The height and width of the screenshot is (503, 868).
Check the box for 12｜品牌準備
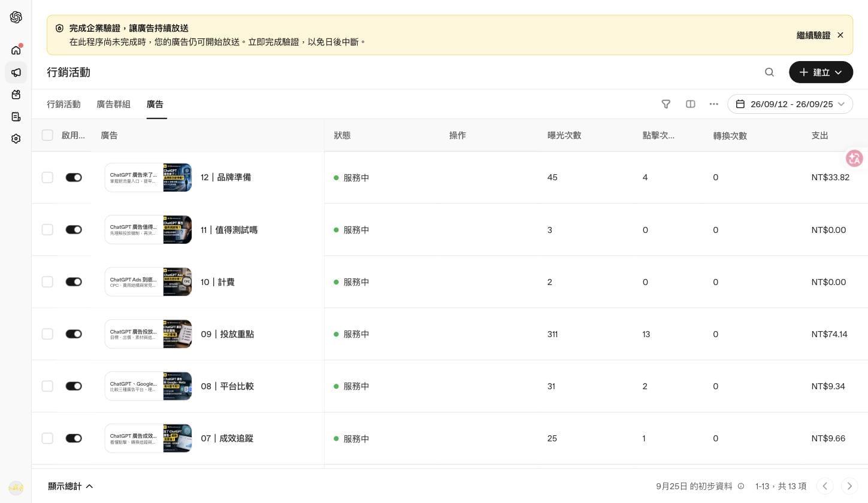(x=47, y=177)
